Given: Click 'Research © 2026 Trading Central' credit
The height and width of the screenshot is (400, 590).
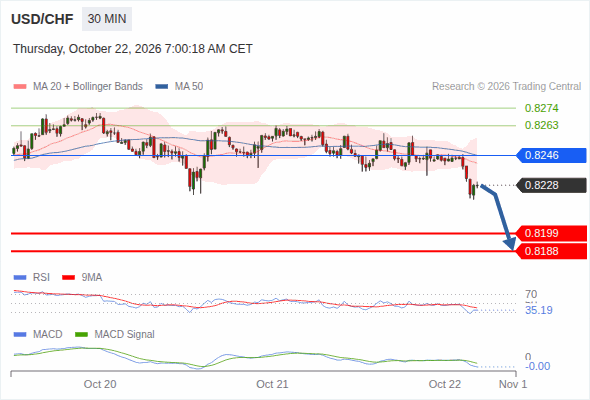Looking at the screenshot, I should pos(506,87).
